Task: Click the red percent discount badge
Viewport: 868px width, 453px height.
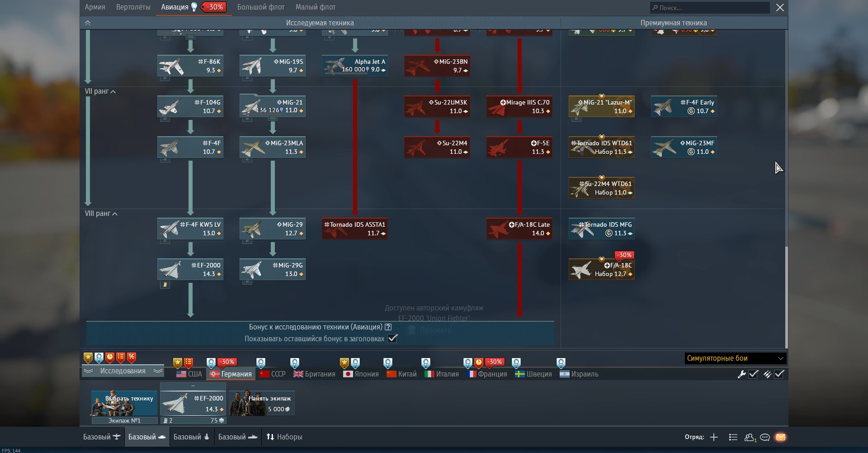Action: point(132,358)
